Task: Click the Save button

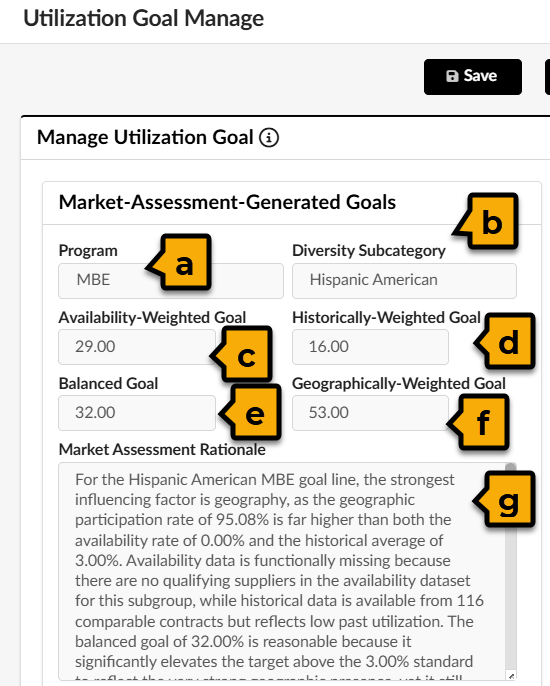Action: coord(473,77)
